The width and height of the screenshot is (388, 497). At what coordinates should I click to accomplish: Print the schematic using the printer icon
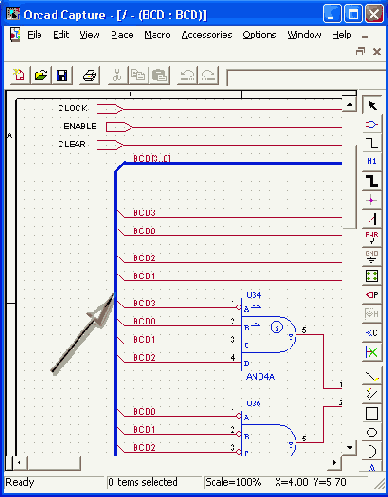89,75
